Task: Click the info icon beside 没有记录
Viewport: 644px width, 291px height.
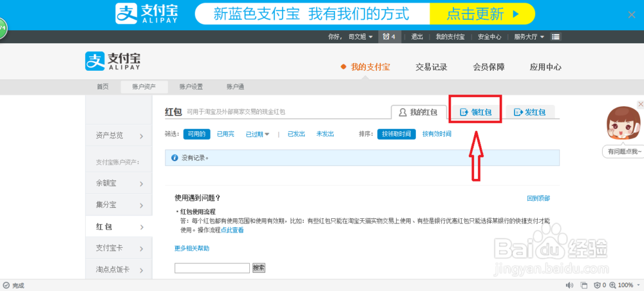Action: pyautogui.click(x=175, y=158)
